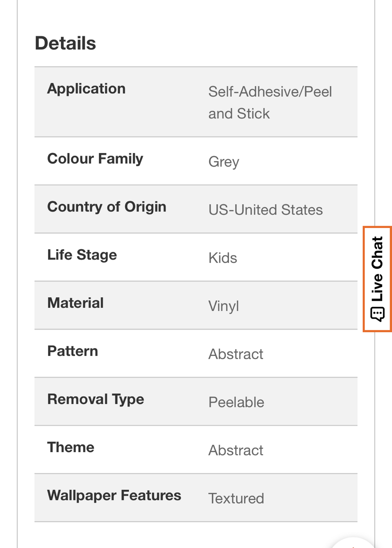Click the Colour Family label
The image size is (392, 548).
[95, 159]
